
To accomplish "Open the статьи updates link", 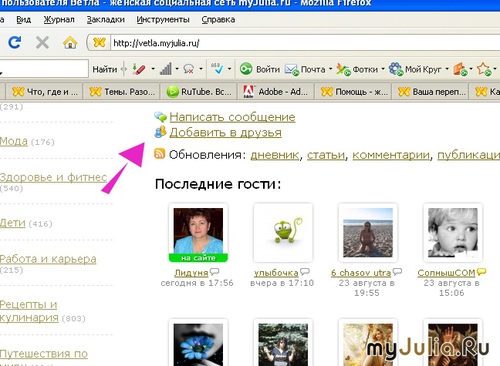I will (326, 155).
